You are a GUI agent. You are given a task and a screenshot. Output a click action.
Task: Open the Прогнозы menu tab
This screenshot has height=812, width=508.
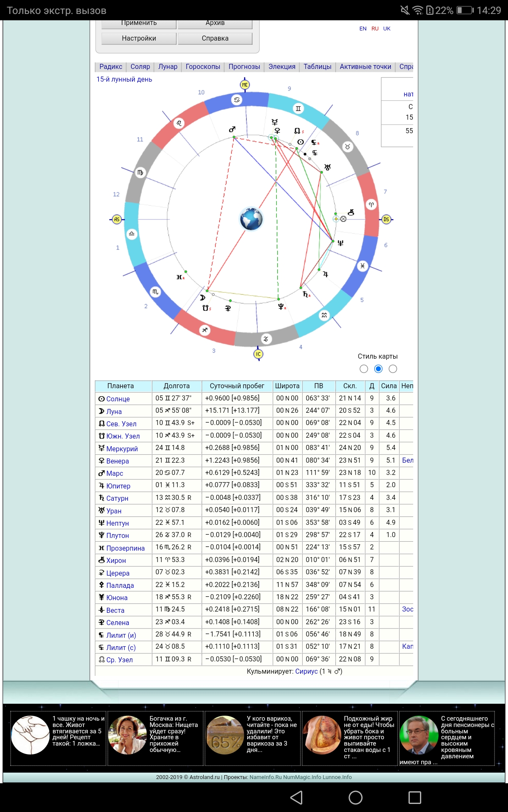pos(244,66)
